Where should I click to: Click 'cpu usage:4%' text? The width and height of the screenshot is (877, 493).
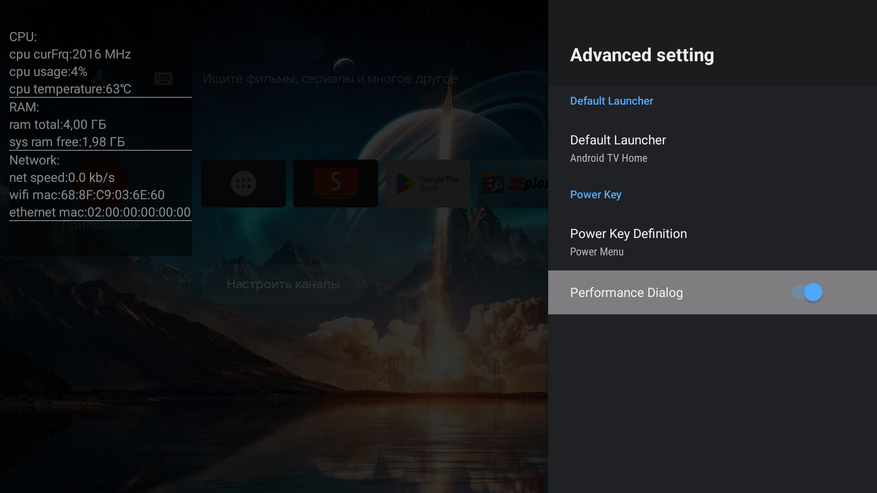(x=48, y=72)
